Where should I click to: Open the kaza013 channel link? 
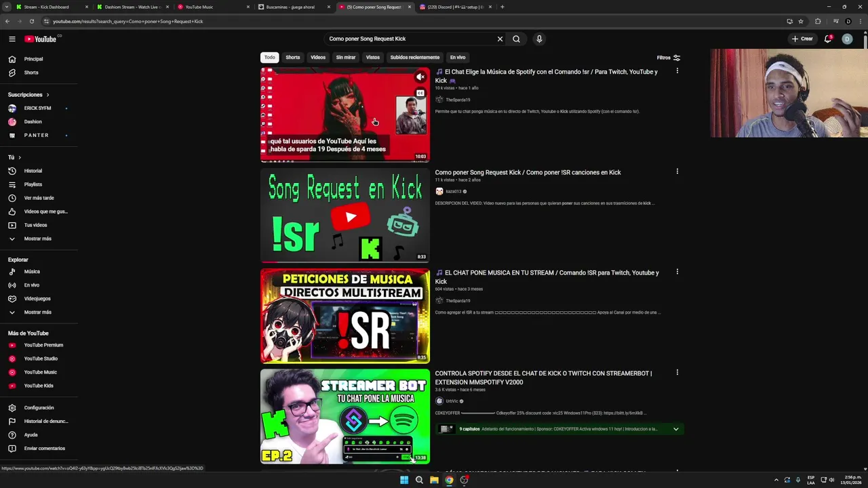(453, 192)
